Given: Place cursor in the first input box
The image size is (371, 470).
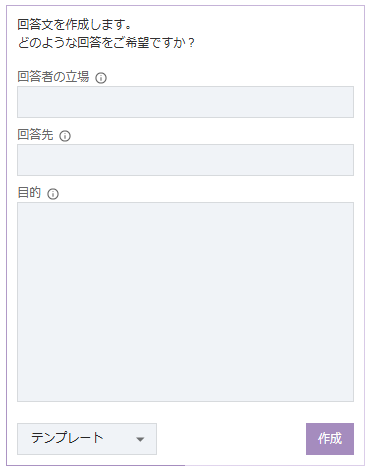Looking at the screenshot, I should (185, 102).
